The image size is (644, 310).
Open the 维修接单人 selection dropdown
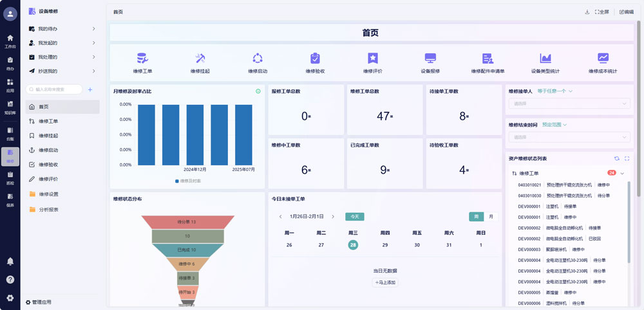[569, 103]
